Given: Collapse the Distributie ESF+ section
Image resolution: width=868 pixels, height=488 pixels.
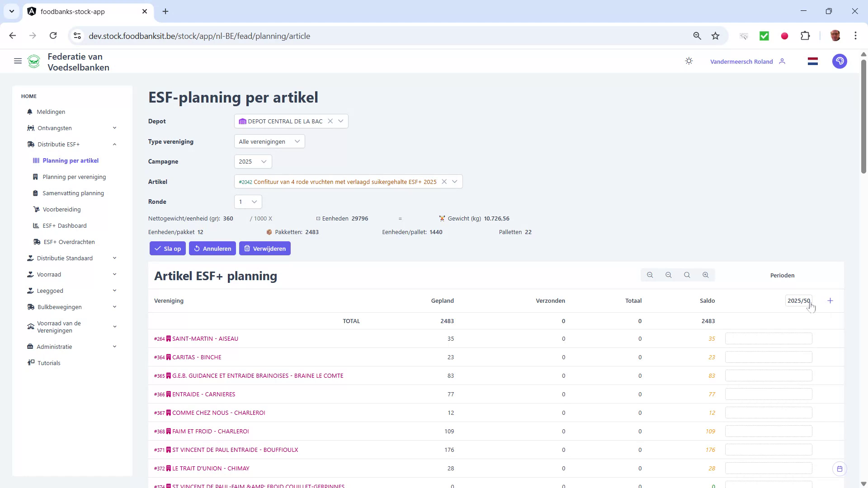Looking at the screenshot, I should tap(114, 144).
